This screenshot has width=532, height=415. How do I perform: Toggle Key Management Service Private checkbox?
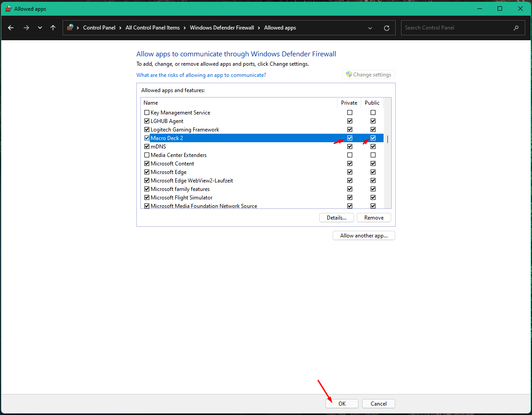[x=350, y=113]
